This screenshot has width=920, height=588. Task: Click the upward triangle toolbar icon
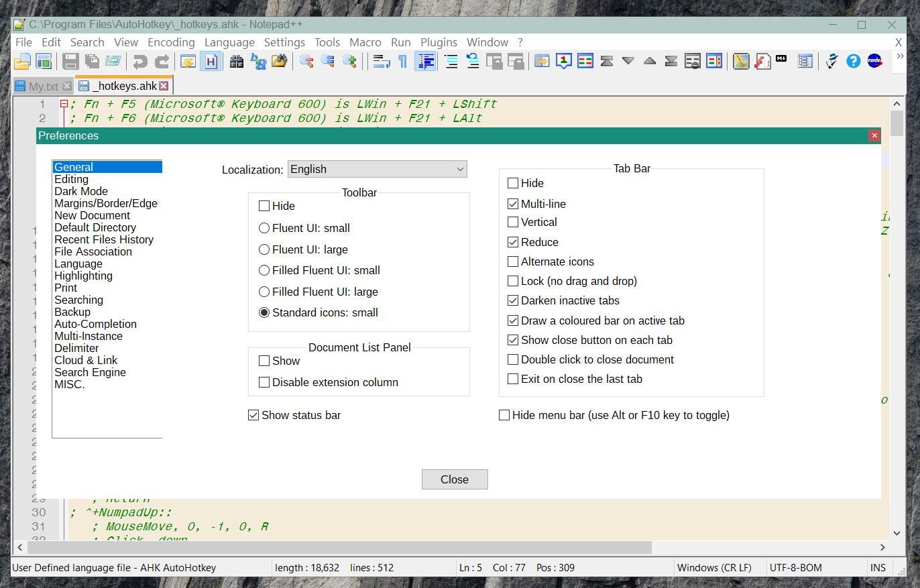(x=650, y=62)
